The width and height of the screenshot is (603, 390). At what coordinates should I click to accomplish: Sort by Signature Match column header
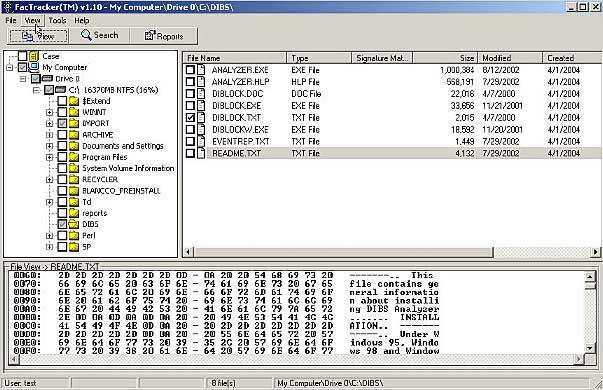click(x=382, y=58)
